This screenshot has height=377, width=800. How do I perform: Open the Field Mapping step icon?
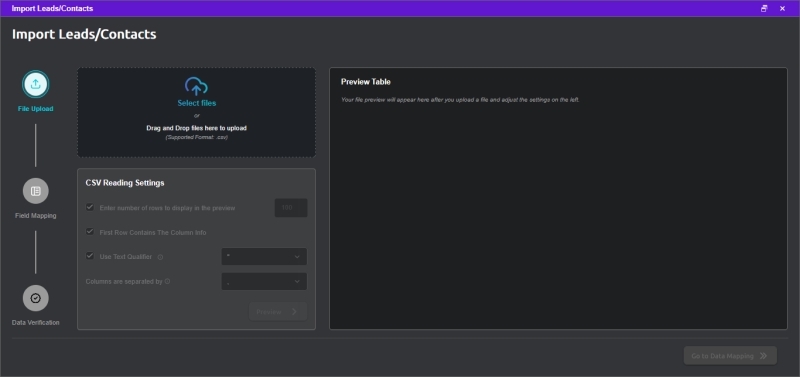[x=36, y=191]
